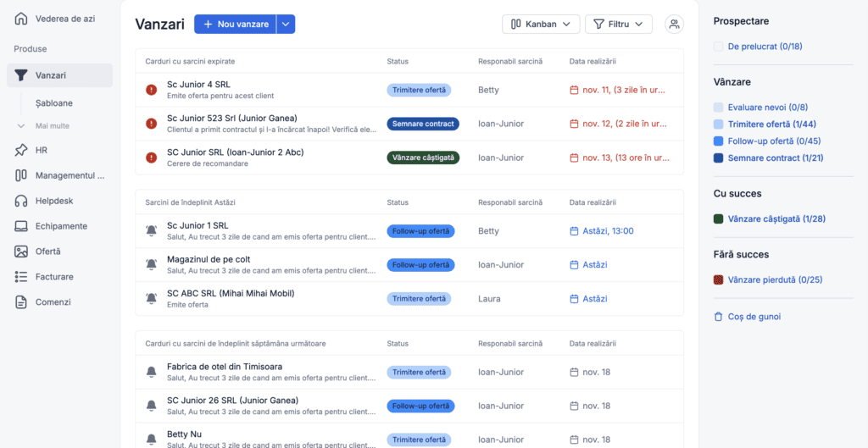This screenshot has width=868, height=448.
Task: Select Șabloane in the sidebar
Action: coord(54,103)
